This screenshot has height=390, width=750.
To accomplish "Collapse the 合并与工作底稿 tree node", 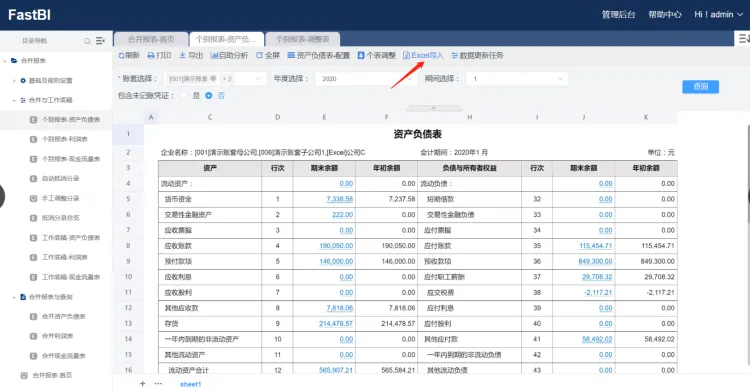I will coord(14,100).
